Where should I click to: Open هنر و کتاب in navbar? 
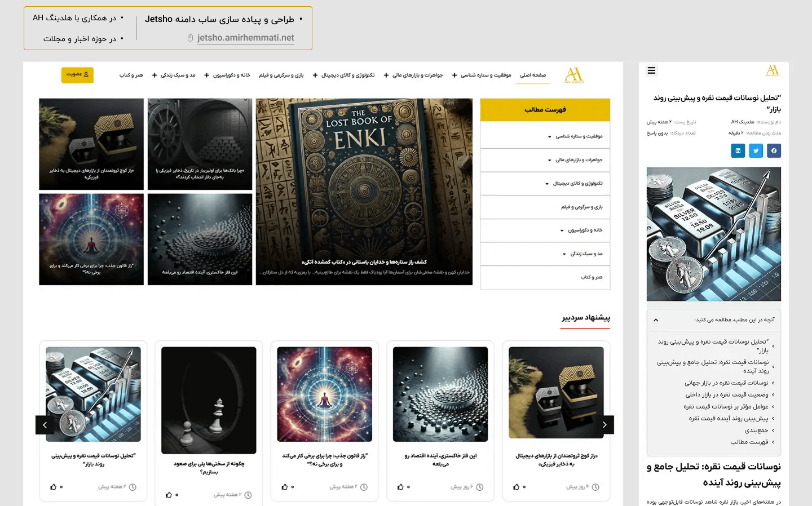pos(131,75)
